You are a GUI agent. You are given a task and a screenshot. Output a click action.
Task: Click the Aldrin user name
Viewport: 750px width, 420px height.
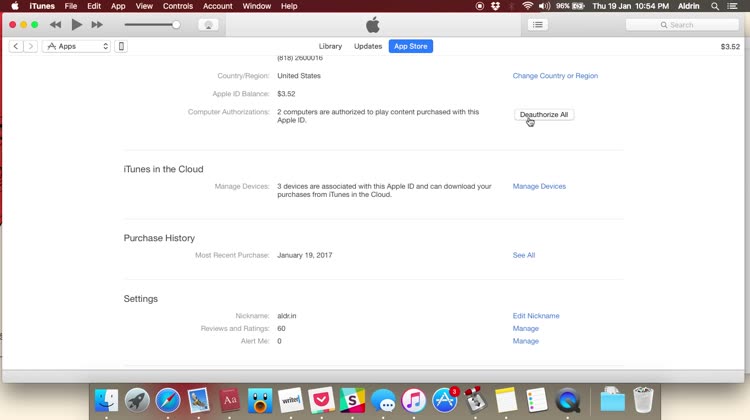point(689,6)
